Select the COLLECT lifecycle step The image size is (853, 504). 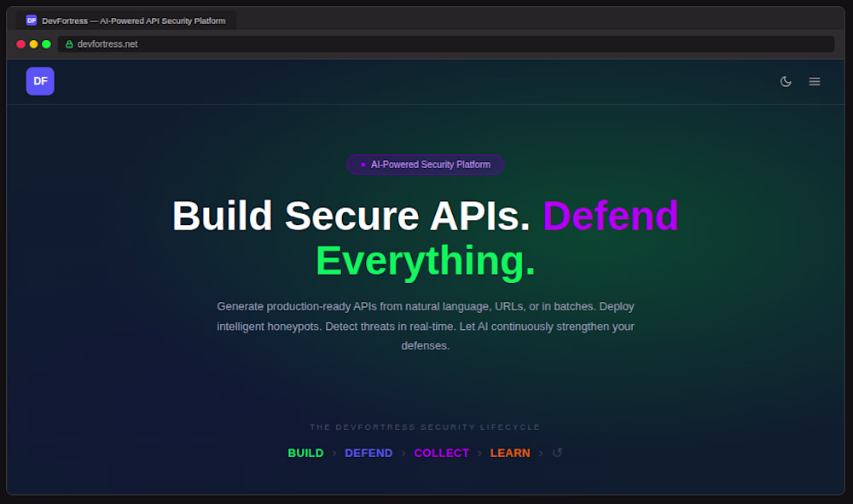(441, 453)
